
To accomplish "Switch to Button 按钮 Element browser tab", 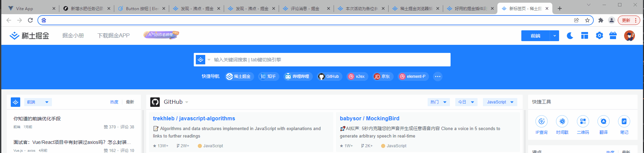I will 142,8.
